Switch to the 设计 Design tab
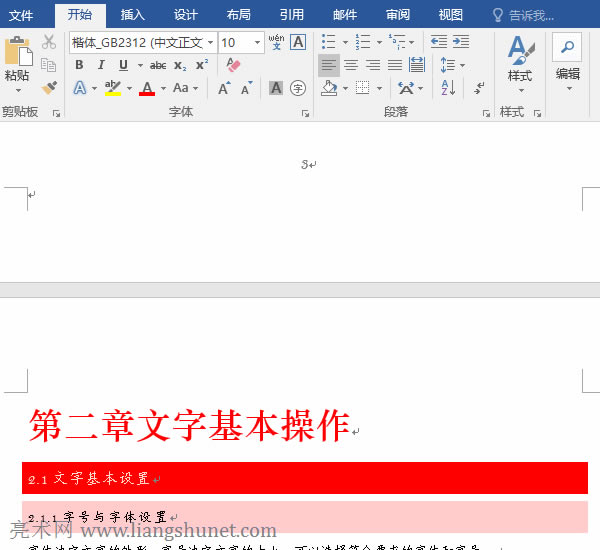Image resolution: width=600 pixels, height=550 pixels. [186, 15]
